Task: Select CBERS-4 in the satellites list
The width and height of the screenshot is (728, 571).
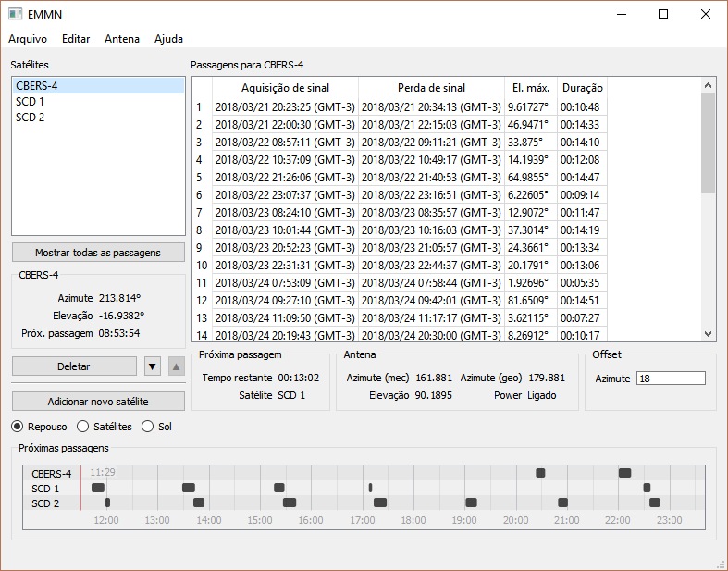Action: [x=98, y=85]
